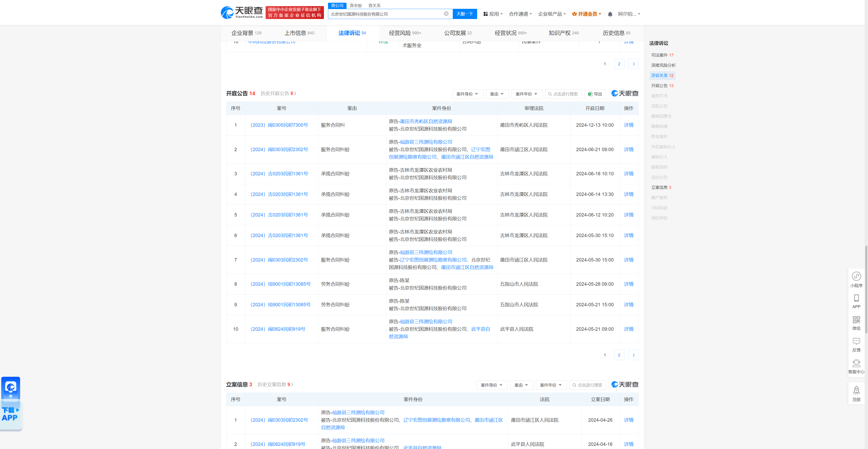Open 武平县自然资源局 defendant link in row 10

(439, 333)
